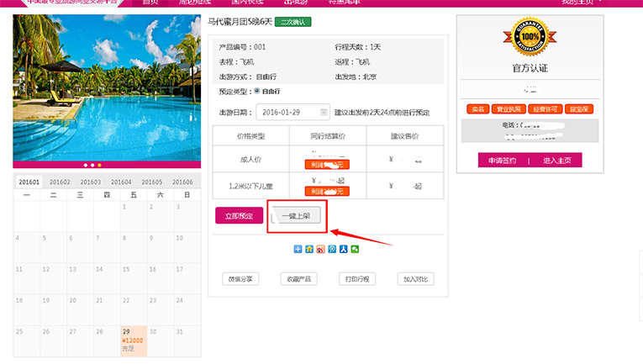Click the 价格类型 column header
This screenshot has height=364, width=643.
click(251, 136)
